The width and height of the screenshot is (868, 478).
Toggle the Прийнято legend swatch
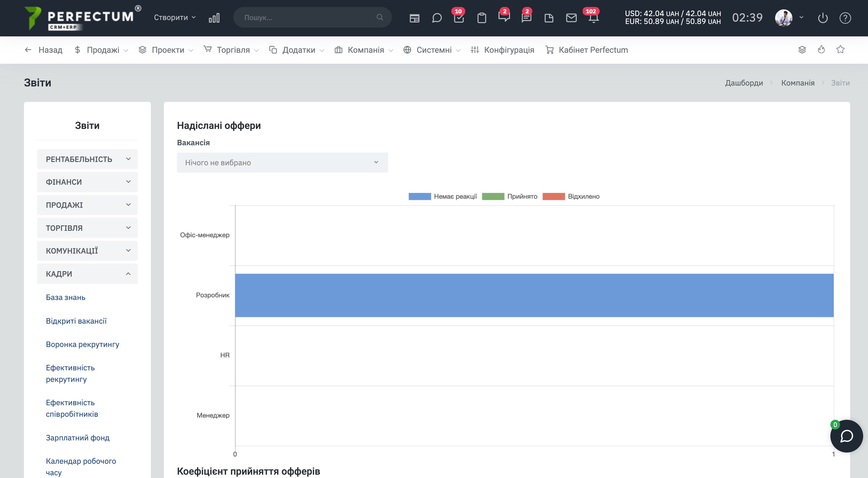(x=493, y=197)
